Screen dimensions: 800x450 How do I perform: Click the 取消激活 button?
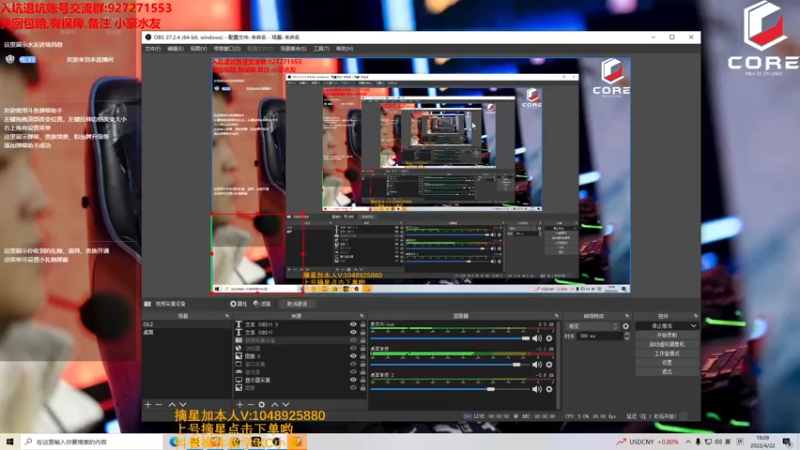click(297, 304)
